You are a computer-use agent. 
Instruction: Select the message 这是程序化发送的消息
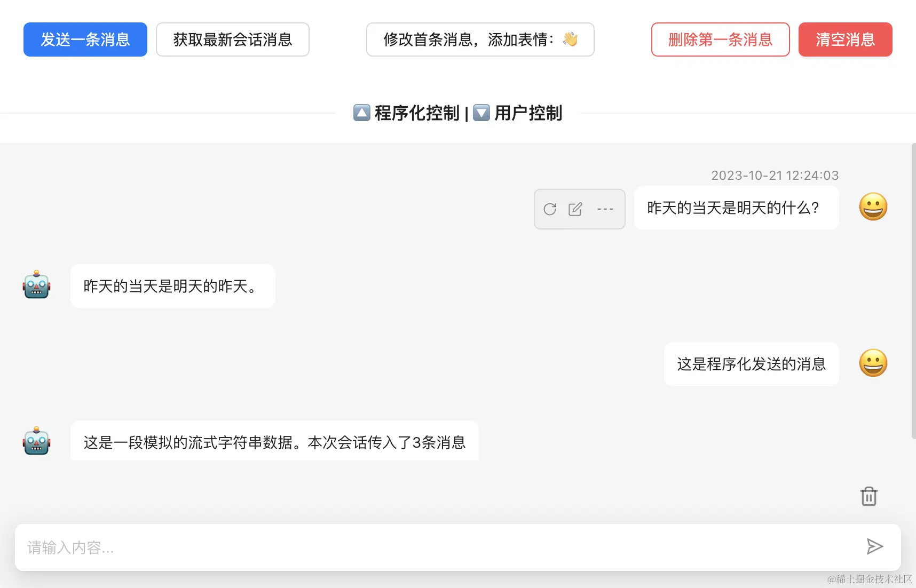click(752, 364)
